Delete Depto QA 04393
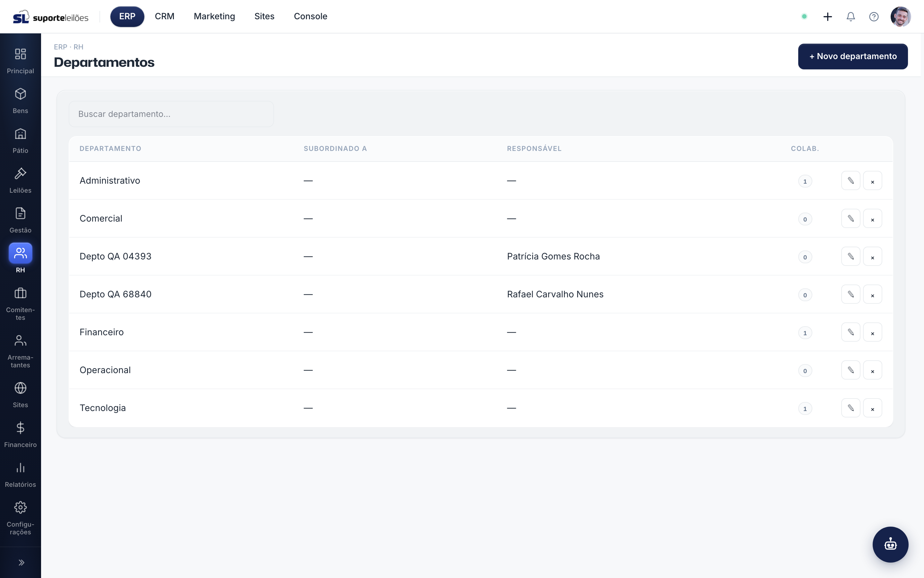Image resolution: width=924 pixels, height=578 pixels. (872, 256)
